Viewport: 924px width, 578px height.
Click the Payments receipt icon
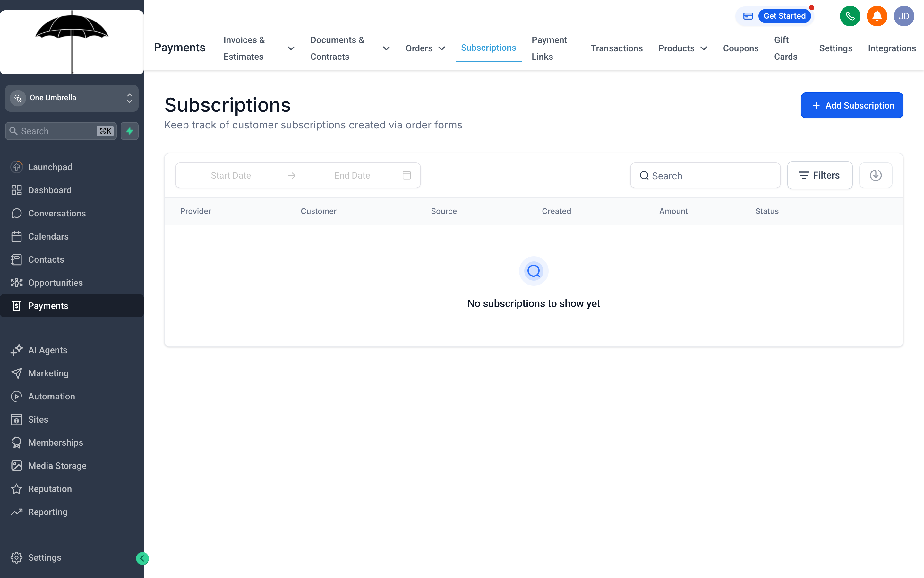tap(16, 306)
